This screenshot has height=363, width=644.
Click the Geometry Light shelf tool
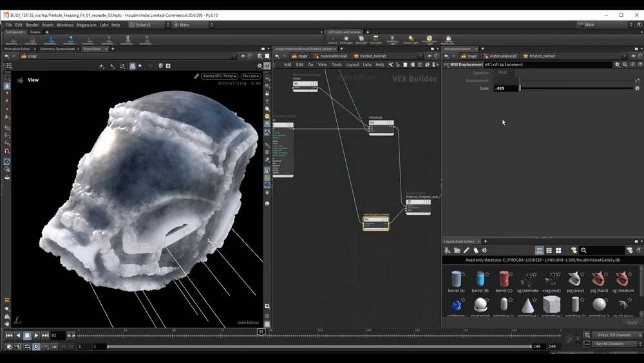[392, 40]
